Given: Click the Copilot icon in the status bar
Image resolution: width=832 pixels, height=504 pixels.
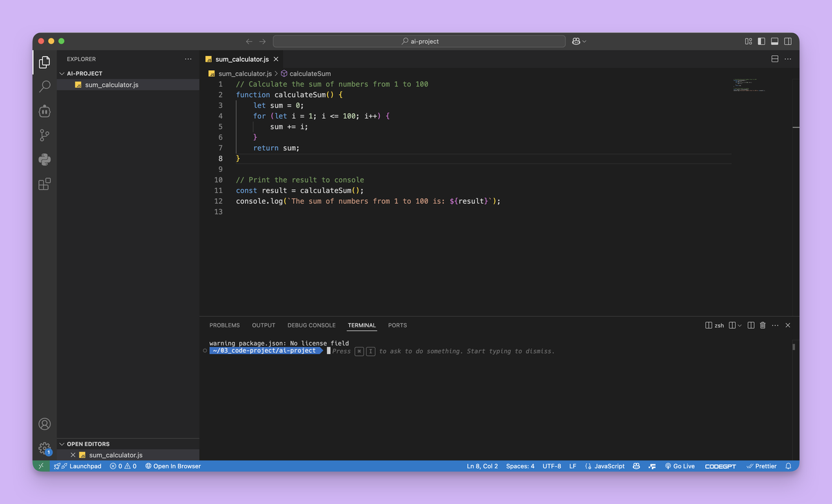Looking at the screenshot, I should tap(636, 466).
